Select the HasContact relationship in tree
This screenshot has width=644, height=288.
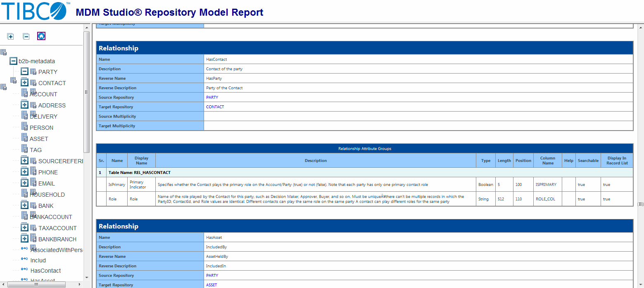pos(45,271)
